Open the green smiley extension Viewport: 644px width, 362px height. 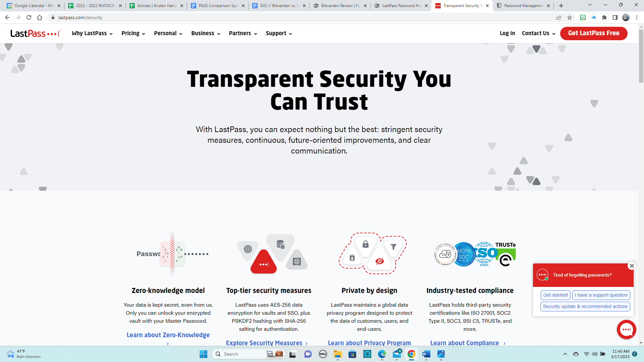coord(583,17)
